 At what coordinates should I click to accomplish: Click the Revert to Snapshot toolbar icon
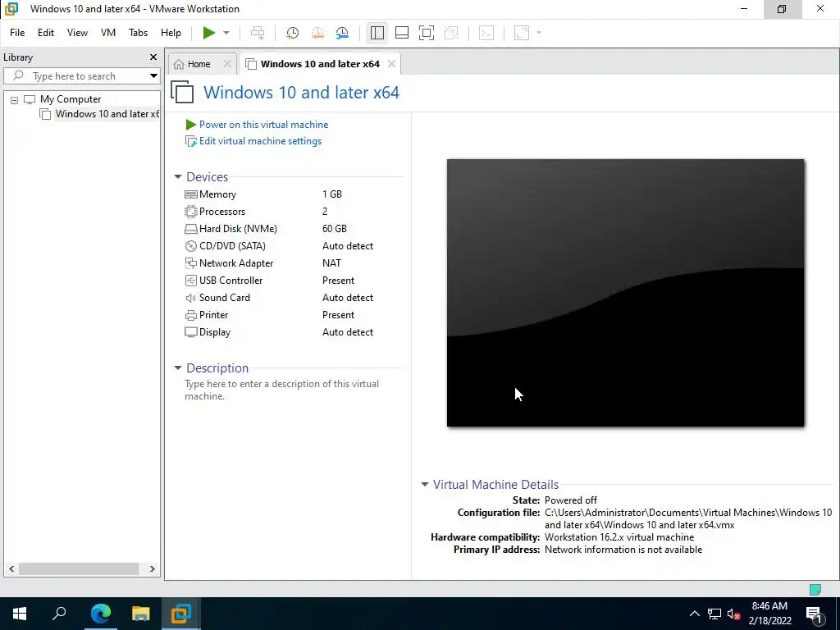coord(317,33)
